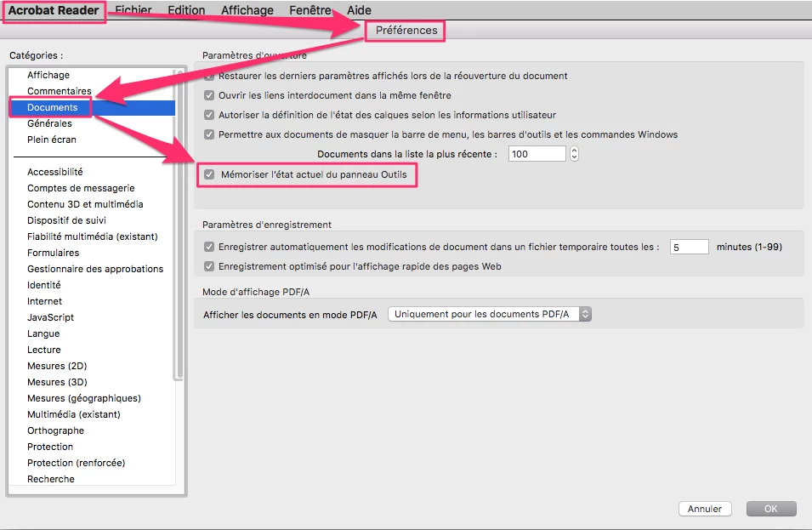
Task: Open the Fenêtre menu
Action: (310, 10)
